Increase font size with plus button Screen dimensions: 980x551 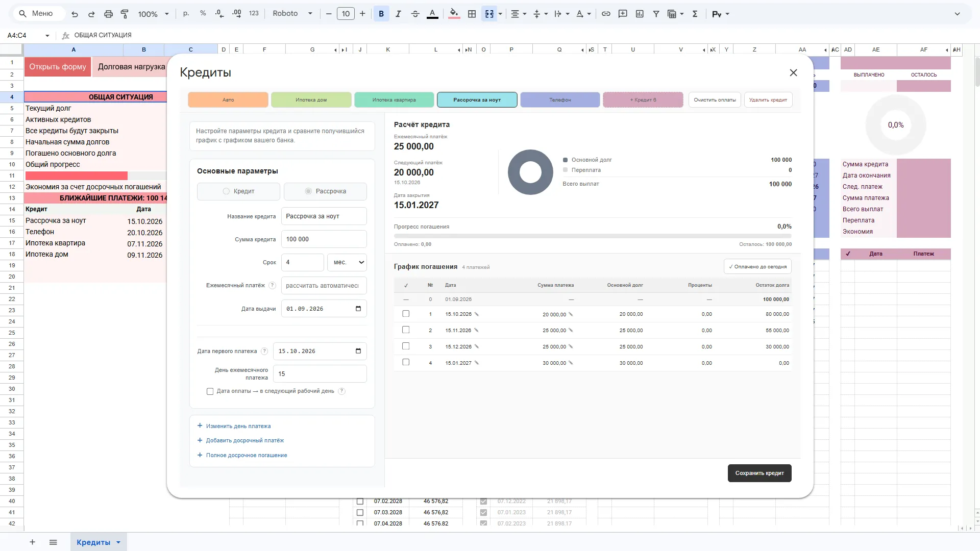362,14
